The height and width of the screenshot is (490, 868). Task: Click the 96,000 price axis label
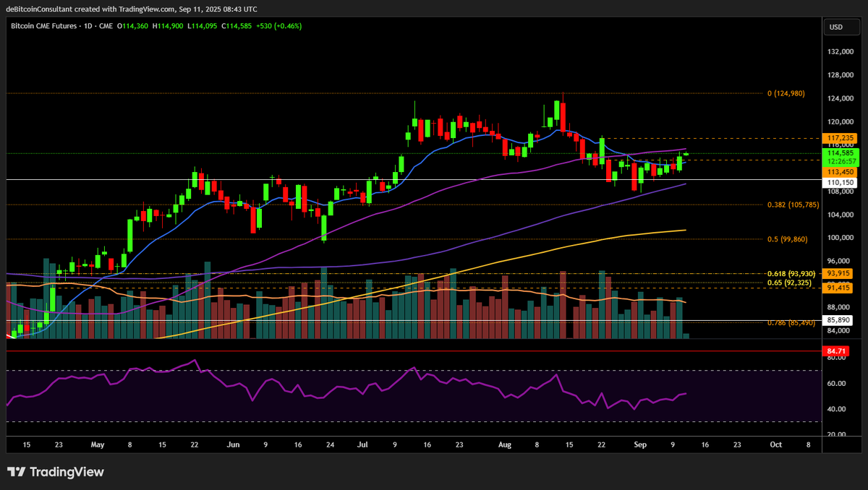[840, 261]
